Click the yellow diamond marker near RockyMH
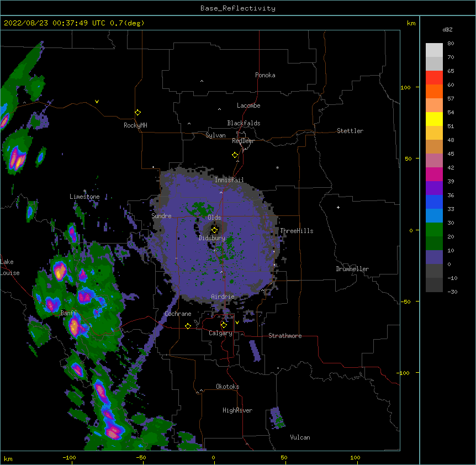 (138, 113)
